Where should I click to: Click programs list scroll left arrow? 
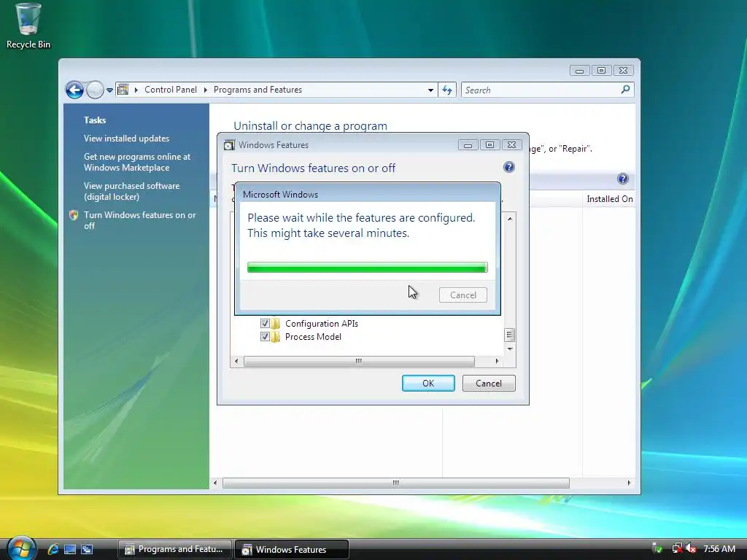click(x=215, y=483)
